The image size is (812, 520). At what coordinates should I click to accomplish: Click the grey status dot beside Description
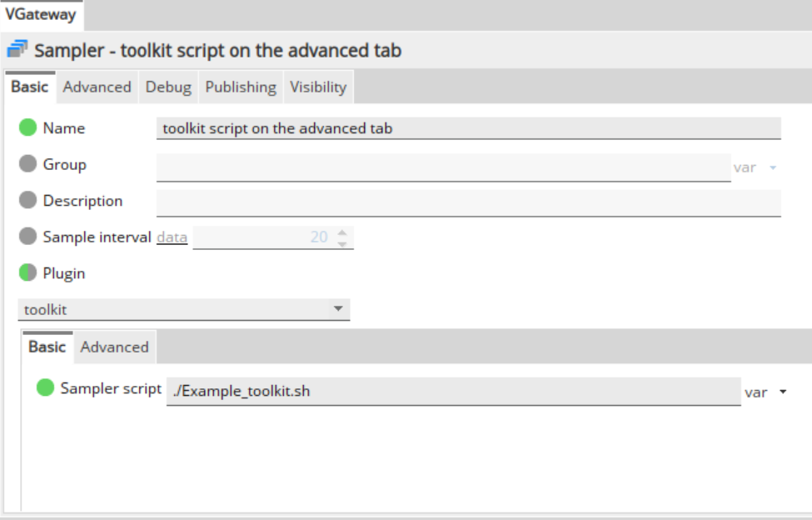(28, 201)
